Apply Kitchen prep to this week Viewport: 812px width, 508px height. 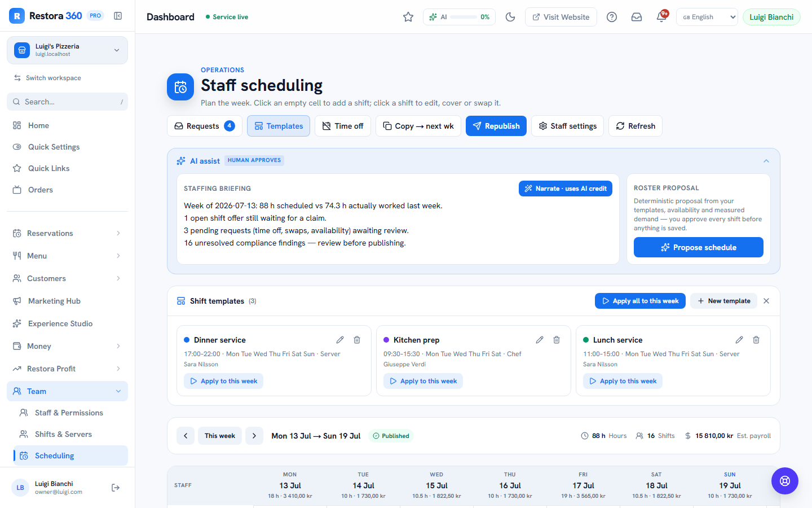(423, 381)
